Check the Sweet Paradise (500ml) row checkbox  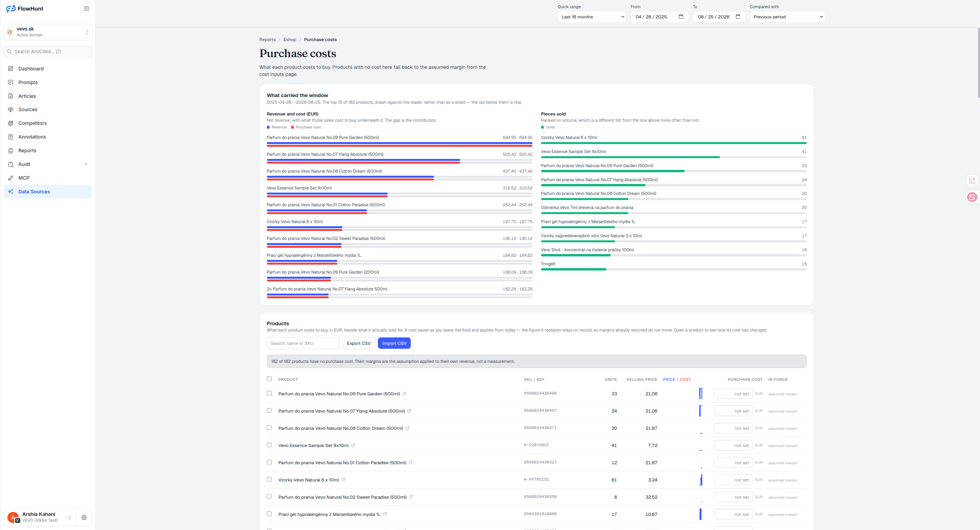point(269,497)
